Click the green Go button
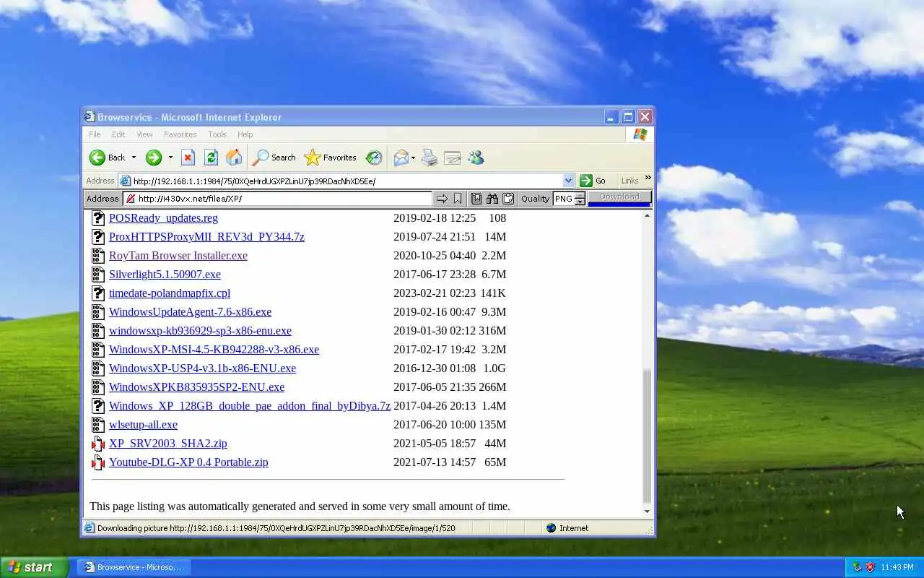 (x=593, y=181)
